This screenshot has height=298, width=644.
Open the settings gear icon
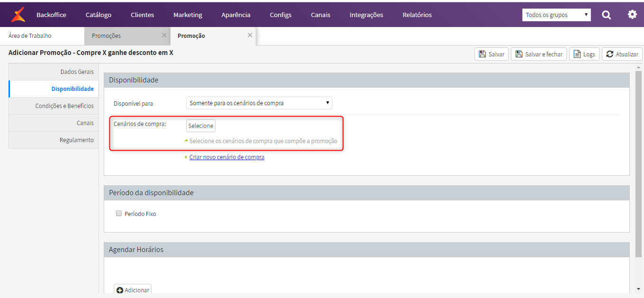(632, 15)
